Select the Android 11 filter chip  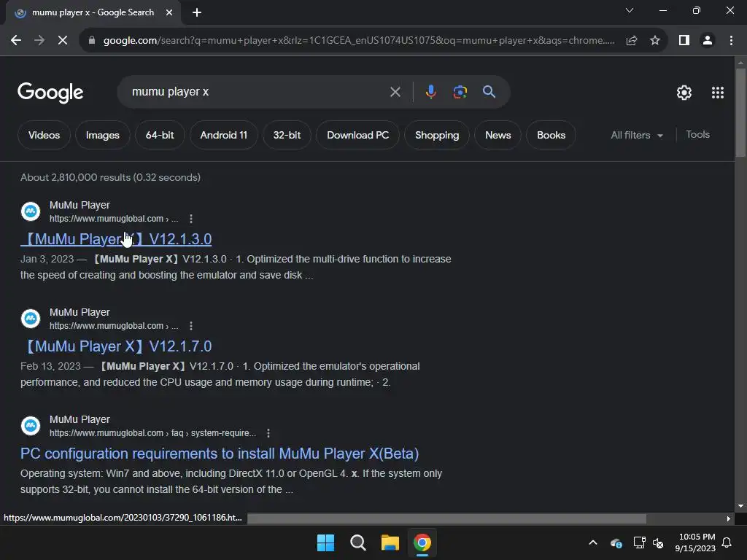[x=223, y=135]
